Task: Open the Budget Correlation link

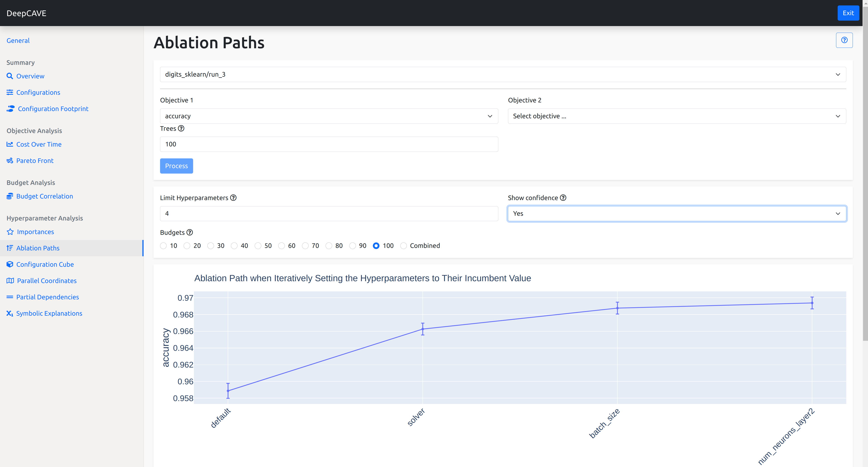Action: (44, 196)
